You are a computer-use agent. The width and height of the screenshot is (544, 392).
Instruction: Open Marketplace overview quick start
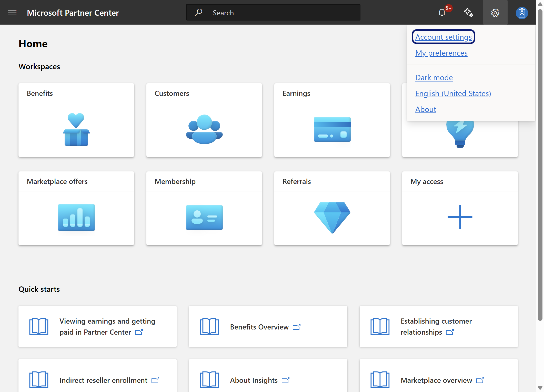click(x=439, y=376)
